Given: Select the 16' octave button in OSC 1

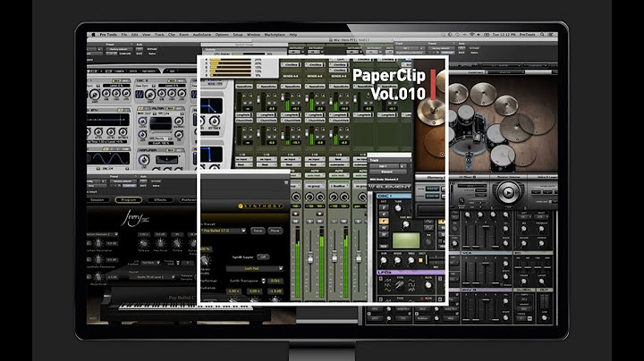Looking at the screenshot, I should point(383,228).
